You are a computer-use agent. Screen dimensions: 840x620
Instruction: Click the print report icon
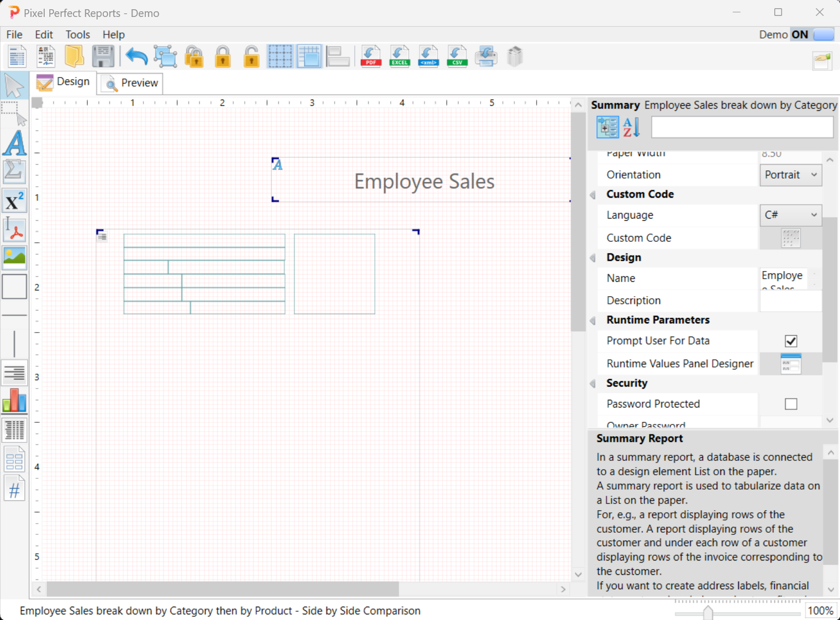click(486, 56)
